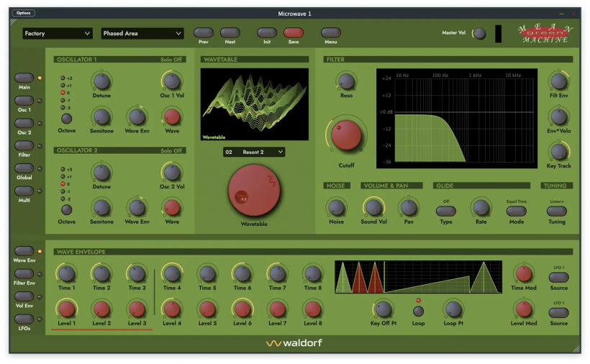Click the Oscillator 1 Semitone knob

pyautogui.click(x=101, y=117)
